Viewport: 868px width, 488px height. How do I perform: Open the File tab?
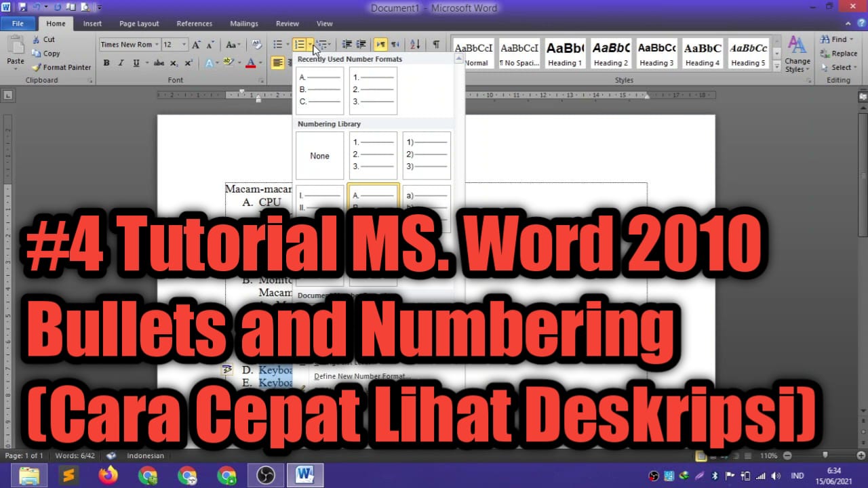point(18,24)
